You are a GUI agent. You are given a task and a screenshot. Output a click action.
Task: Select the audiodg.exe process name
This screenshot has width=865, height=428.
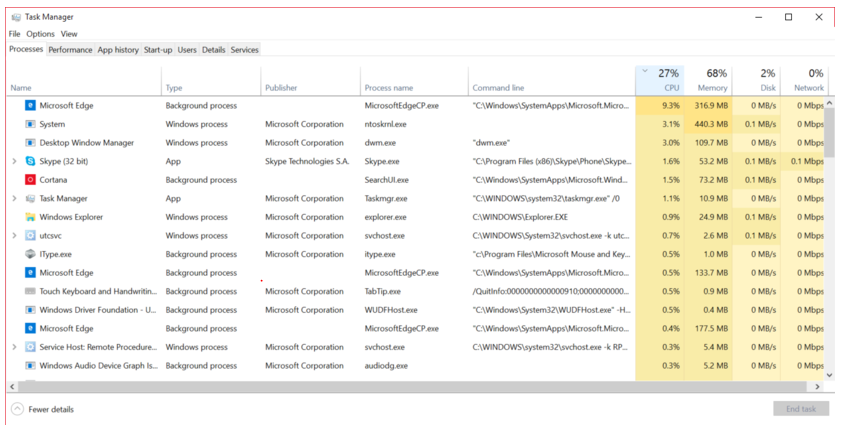(386, 366)
